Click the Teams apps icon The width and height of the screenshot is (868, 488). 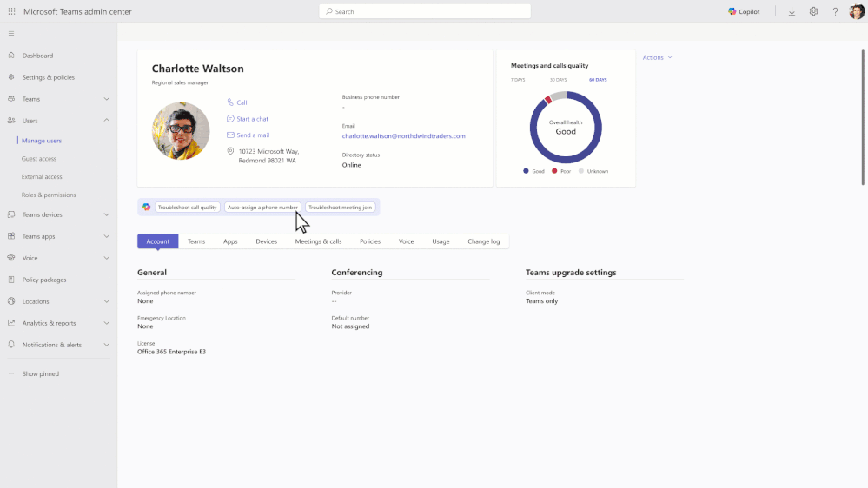click(x=11, y=235)
